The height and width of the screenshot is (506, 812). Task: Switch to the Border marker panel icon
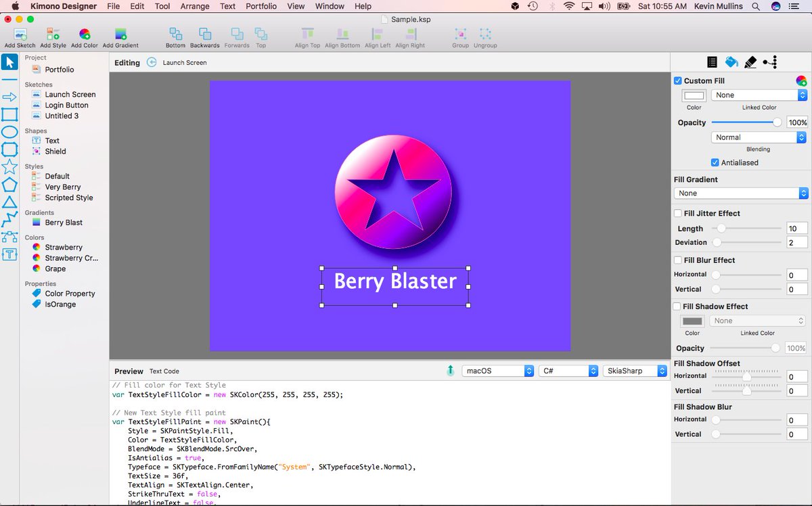(x=750, y=62)
